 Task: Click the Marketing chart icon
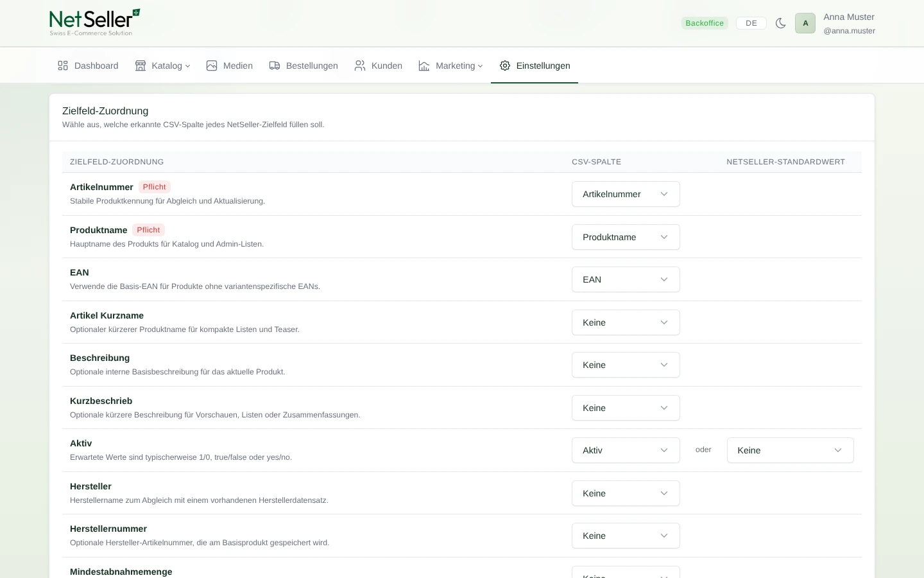pyautogui.click(x=424, y=66)
